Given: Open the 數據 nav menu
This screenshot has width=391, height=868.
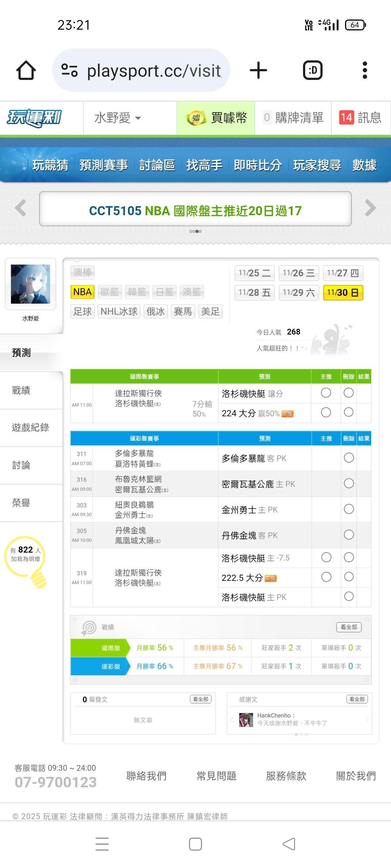Looking at the screenshot, I should point(364,165).
